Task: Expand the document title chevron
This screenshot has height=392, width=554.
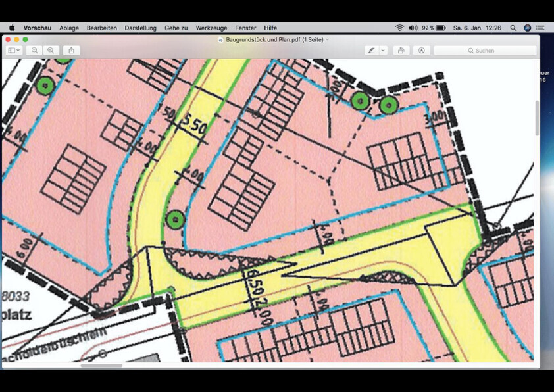Action: (x=328, y=39)
